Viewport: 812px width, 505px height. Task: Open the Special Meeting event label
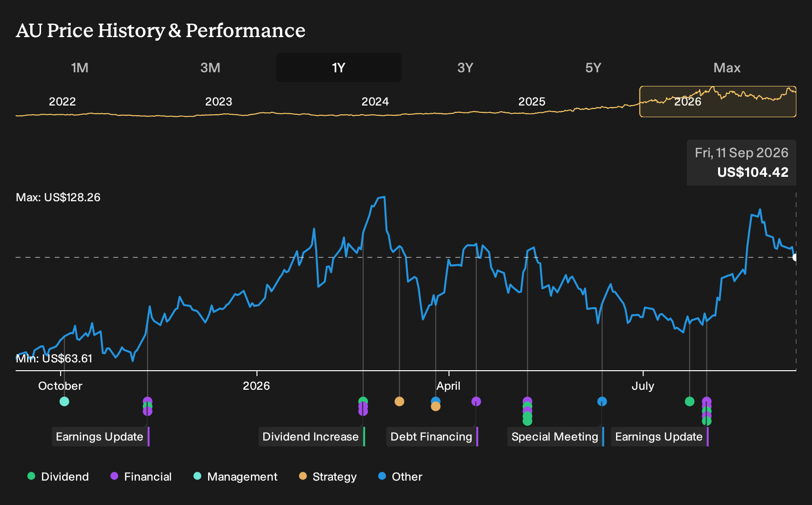[x=555, y=437]
